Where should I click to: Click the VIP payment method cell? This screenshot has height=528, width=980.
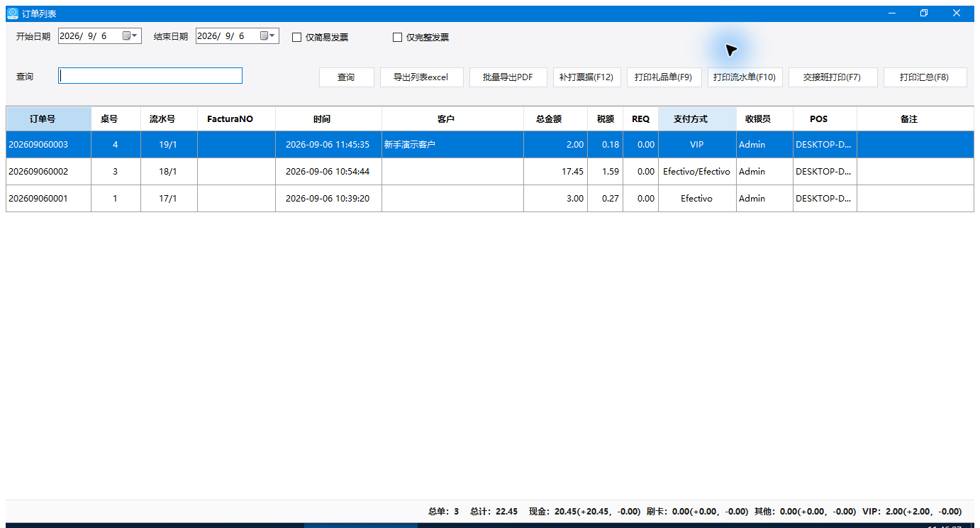[696, 145]
